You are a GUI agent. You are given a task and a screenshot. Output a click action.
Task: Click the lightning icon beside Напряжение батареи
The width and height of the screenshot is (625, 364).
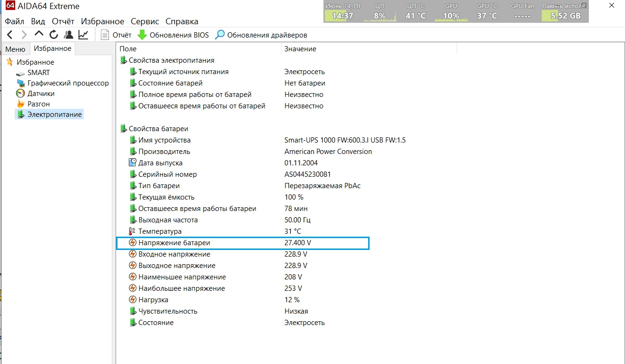click(133, 243)
